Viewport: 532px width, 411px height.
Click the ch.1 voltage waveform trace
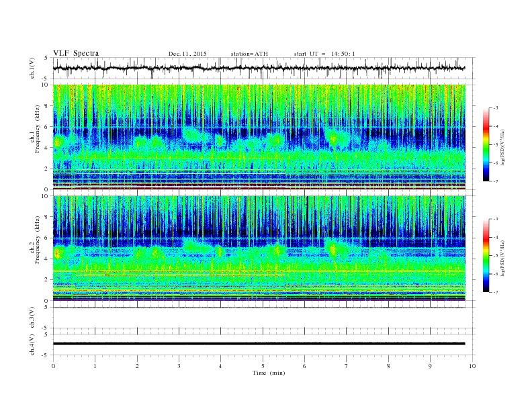click(x=259, y=68)
